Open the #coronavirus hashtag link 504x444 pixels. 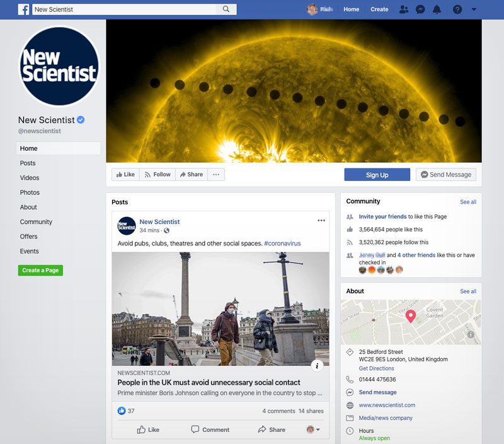pos(282,243)
